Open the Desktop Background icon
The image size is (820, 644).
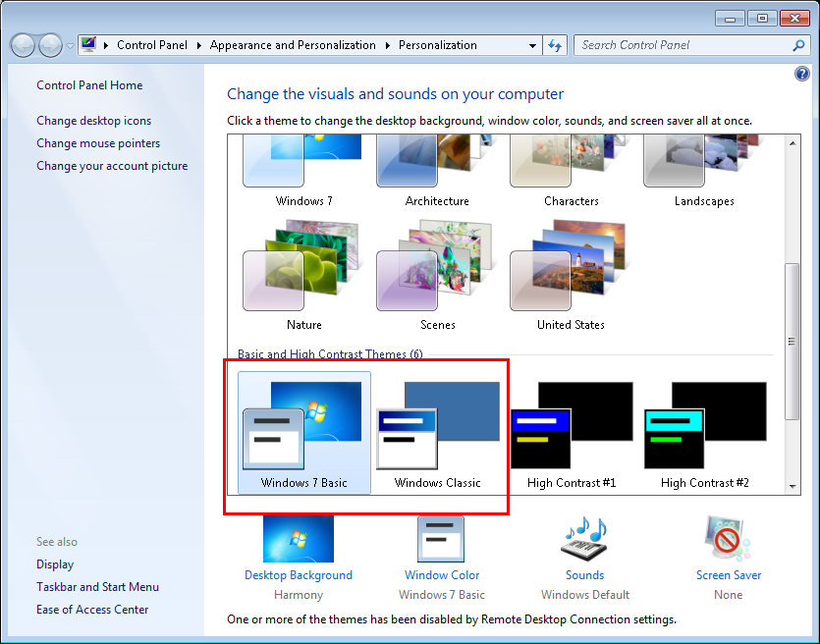pos(298,540)
